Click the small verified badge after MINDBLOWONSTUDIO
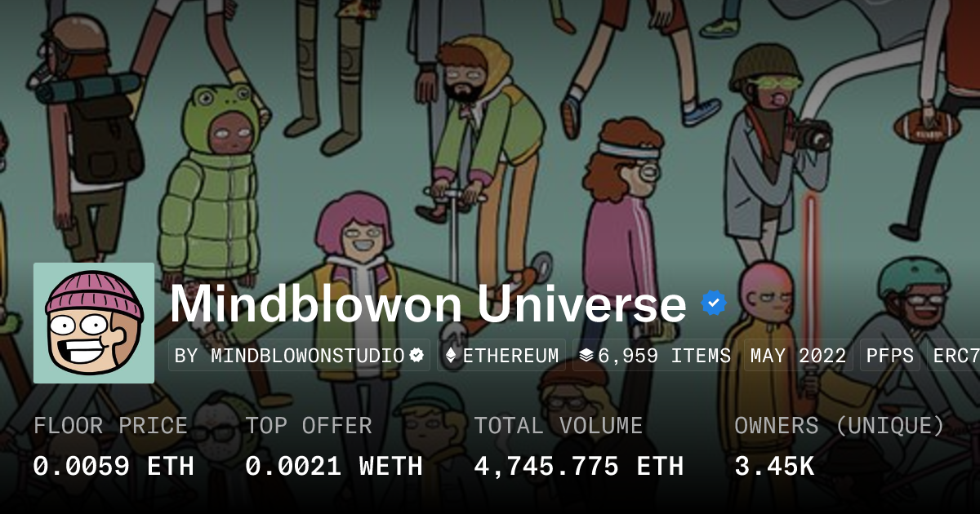980x514 pixels. pos(416,356)
